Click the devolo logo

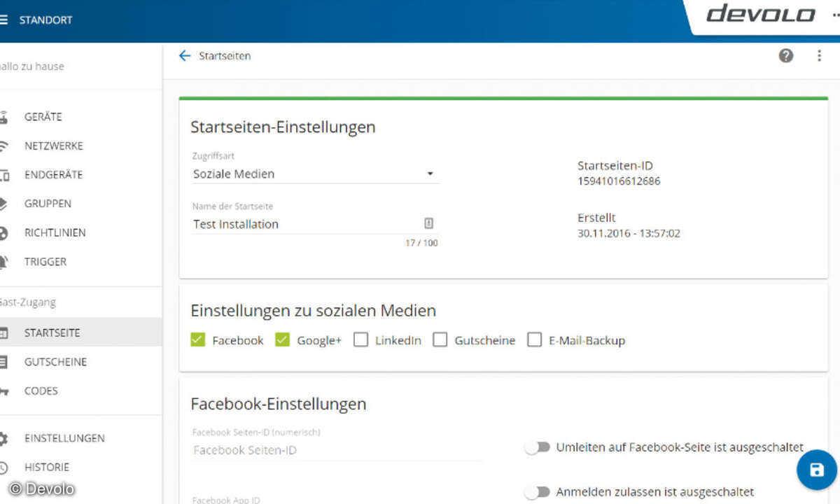click(760, 14)
